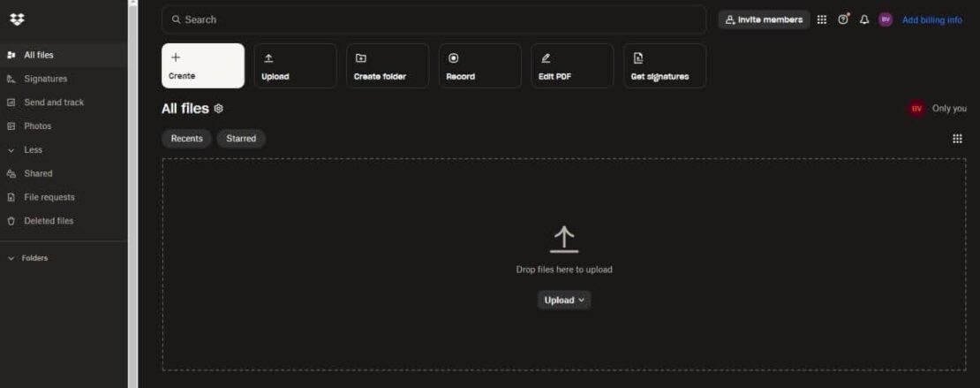
Task: Click the Create folder card
Action: [388, 65]
